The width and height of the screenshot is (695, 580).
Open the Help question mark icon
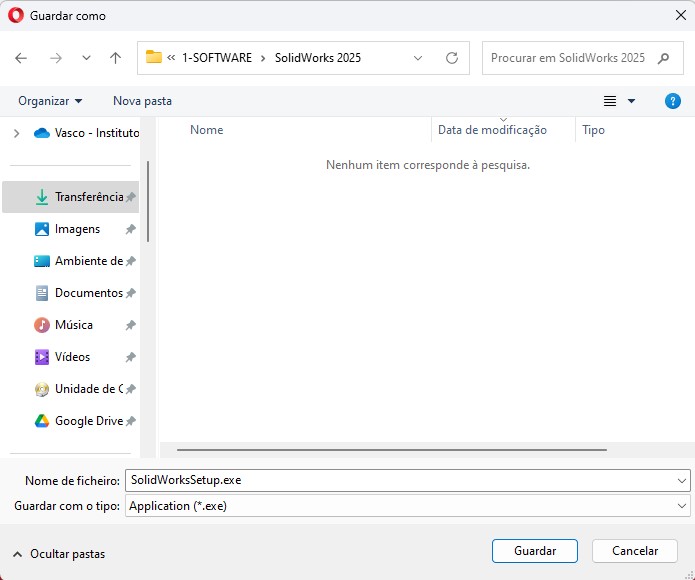click(x=673, y=101)
